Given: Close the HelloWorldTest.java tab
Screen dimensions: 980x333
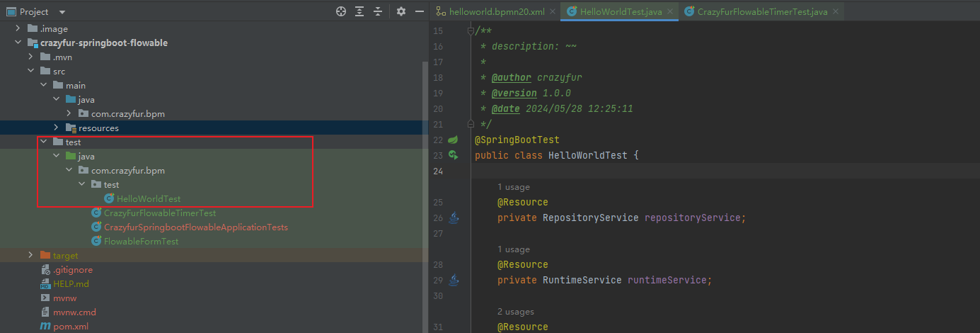Looking at the screenshot, I should [x=671, y=12].
